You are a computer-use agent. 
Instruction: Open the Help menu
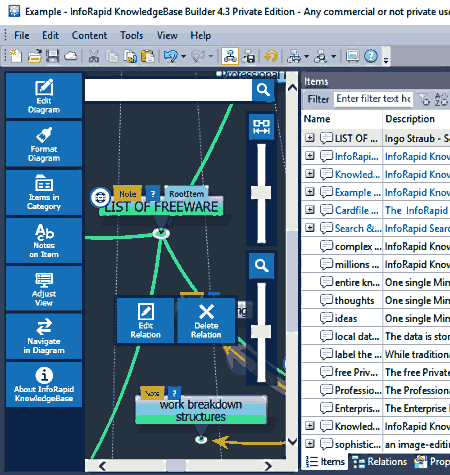(x=201, y=35)
